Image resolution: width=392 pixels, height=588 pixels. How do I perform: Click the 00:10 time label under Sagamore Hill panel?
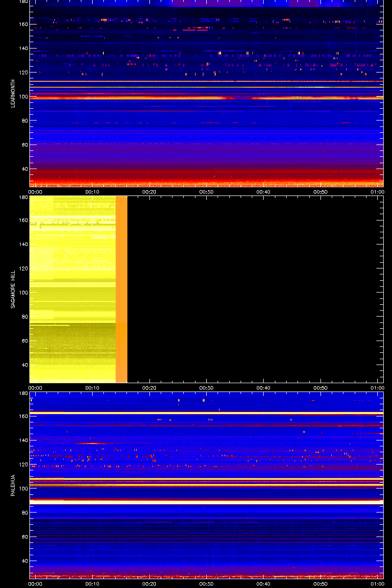(92, 388)
